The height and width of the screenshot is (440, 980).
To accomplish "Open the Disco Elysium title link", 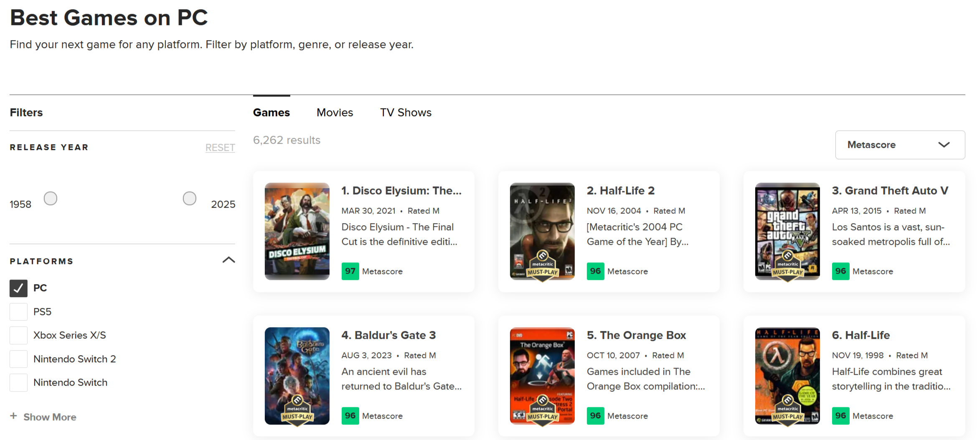I will click(x=401, y=191).
